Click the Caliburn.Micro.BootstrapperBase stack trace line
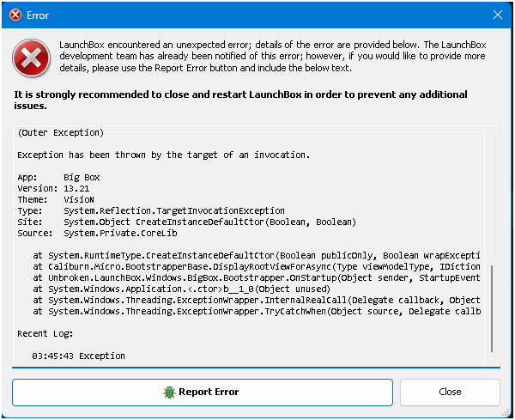This screenshot has height=420, width=515. click(x=256, y=267)
